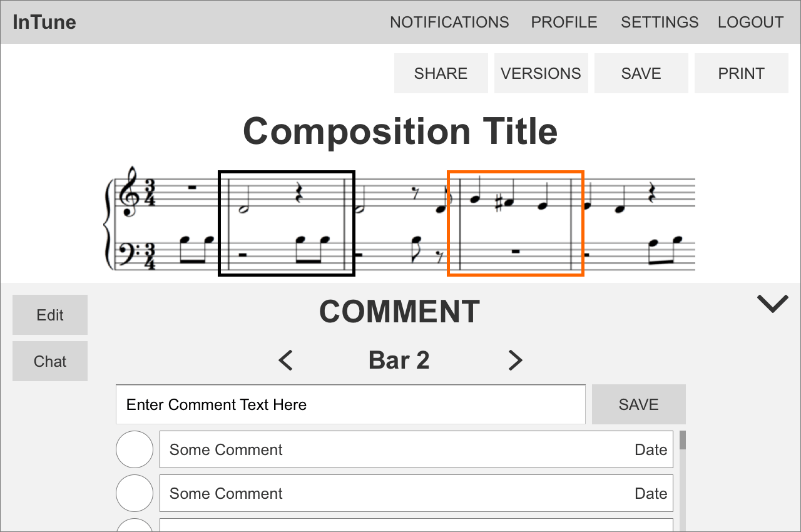Click the first comment's round avatar
Image resolution: width=801 pixels, height=532 pixels.
(135, 449)
